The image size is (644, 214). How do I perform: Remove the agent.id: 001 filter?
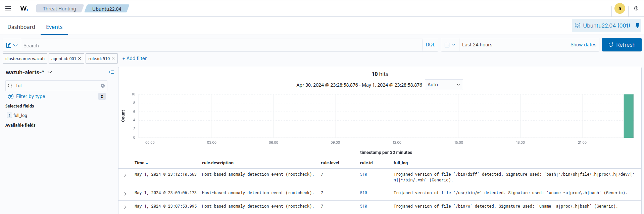pos(80,58)
